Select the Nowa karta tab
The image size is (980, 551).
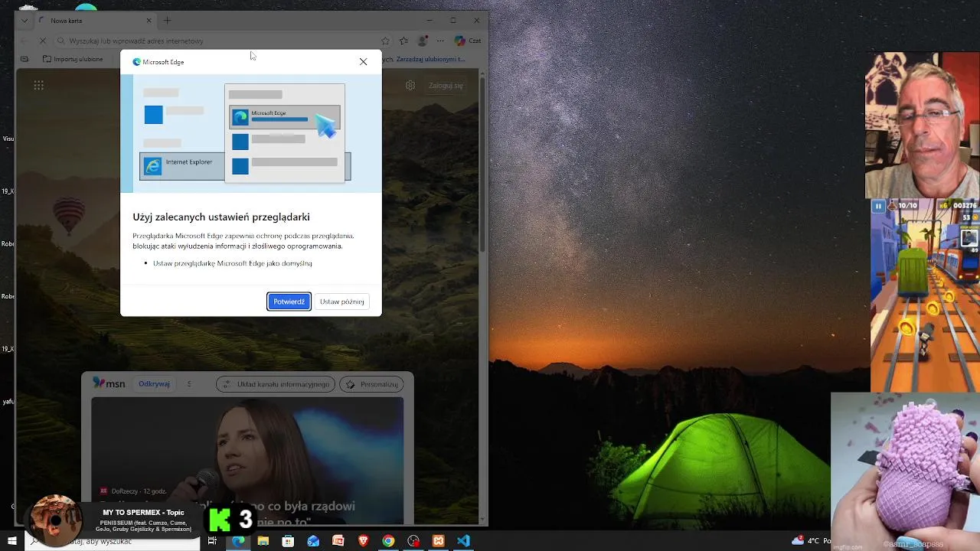pyautogui.click(x=93, y=21)
